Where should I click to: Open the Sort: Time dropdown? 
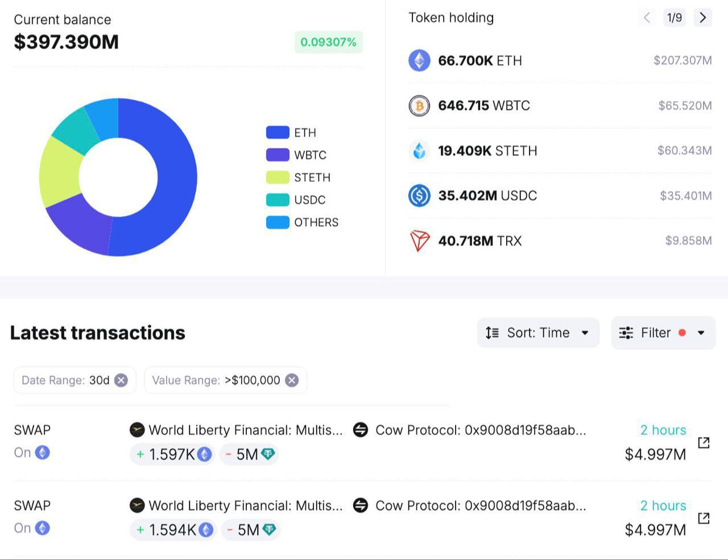pos(538,333)
